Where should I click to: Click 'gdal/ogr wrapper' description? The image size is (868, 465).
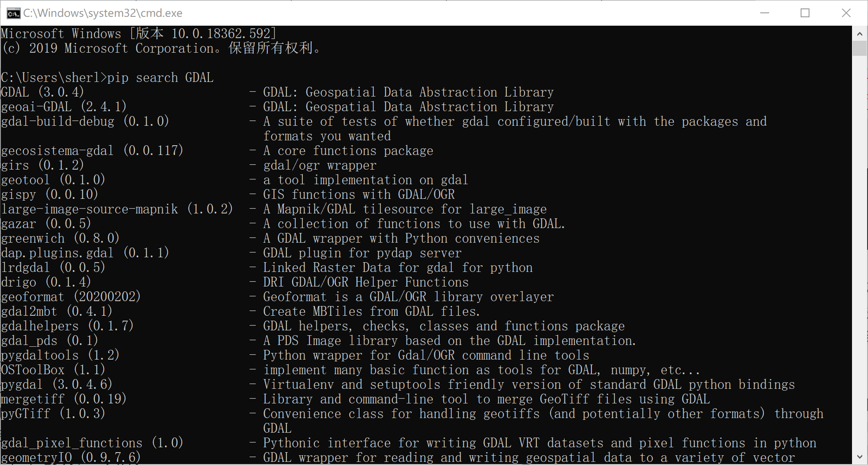point(320,165)
